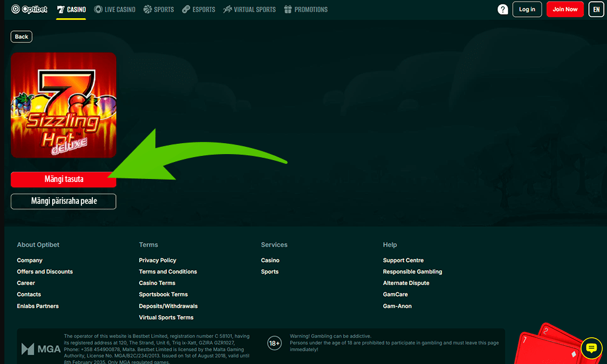Viewport: 607px width, 364px height.
Task: Open the Responsible Gambling link
Action: (x=412, y=272)
